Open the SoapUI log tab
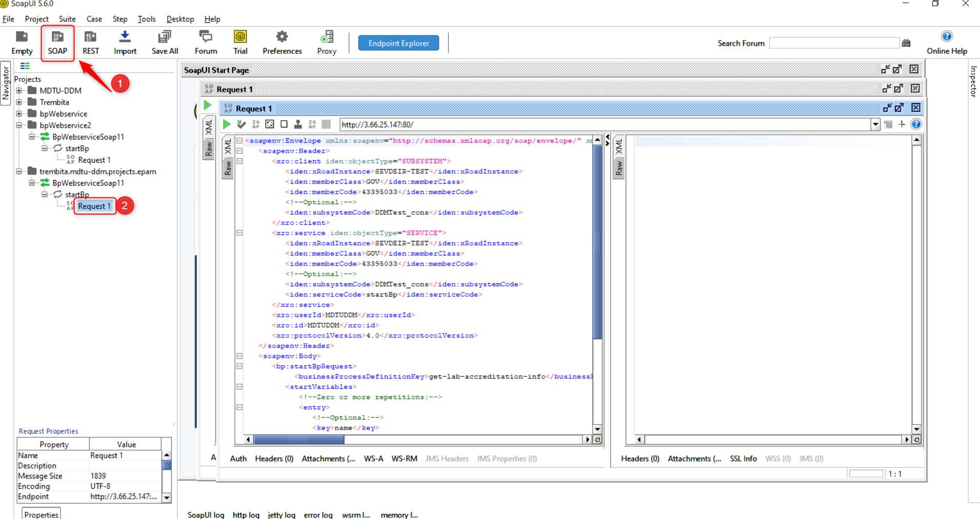The image size is (980, 519). [206, 514]
